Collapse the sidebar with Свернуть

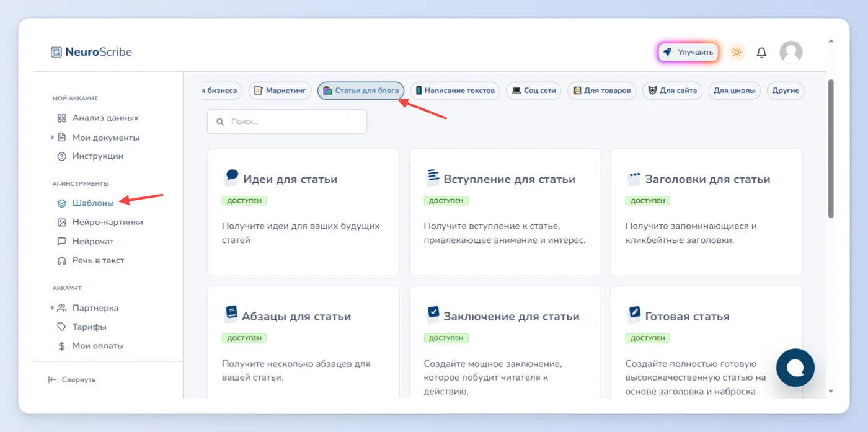pos(72,379)
